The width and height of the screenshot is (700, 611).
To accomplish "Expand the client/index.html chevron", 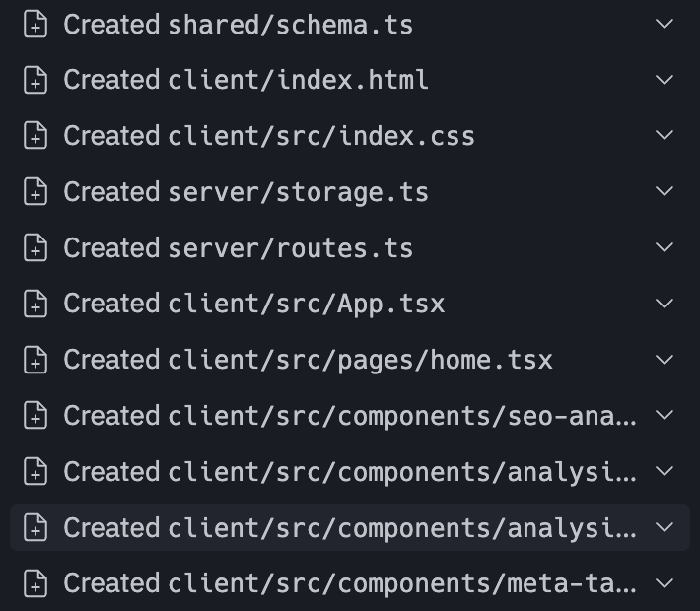I will click(665, 80).
